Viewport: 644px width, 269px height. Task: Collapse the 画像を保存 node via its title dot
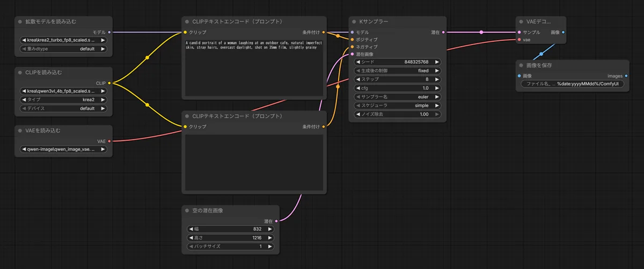coord(521,65)
